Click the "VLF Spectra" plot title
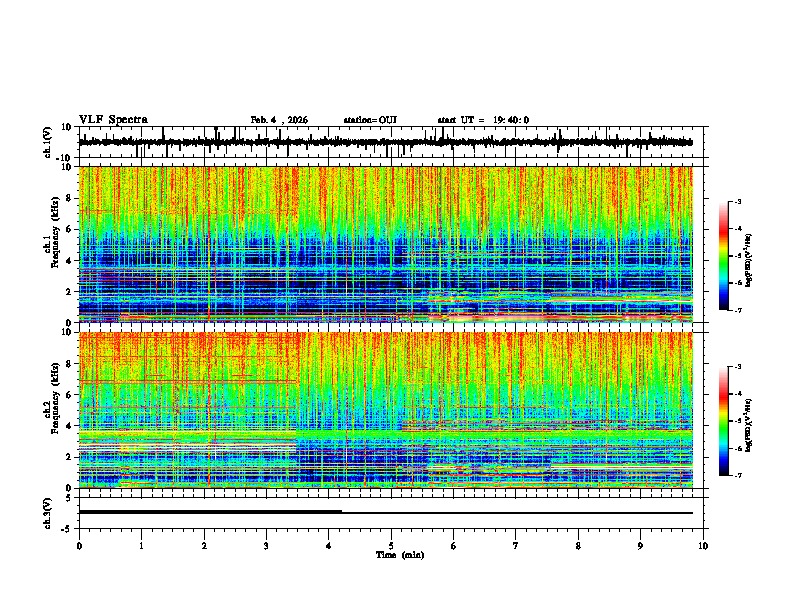 click(113, 120)
